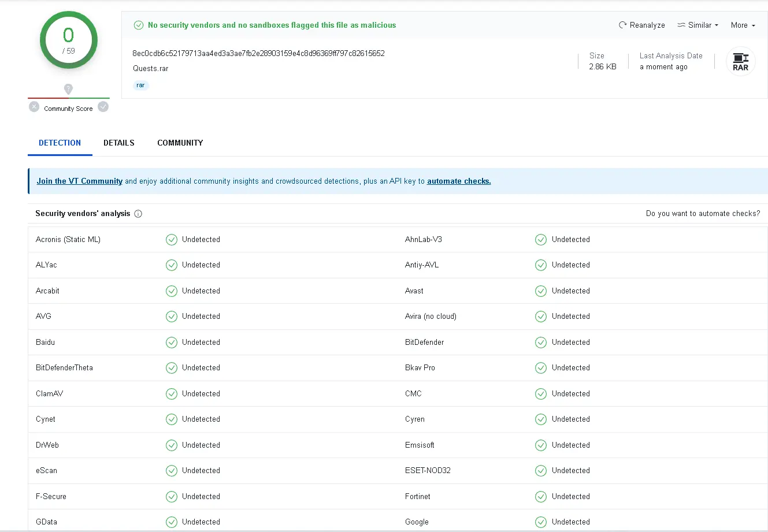The width and height of the screenshot is (768, 532).
Task: Expand the More dropdown menu
Action: point(743,25)
